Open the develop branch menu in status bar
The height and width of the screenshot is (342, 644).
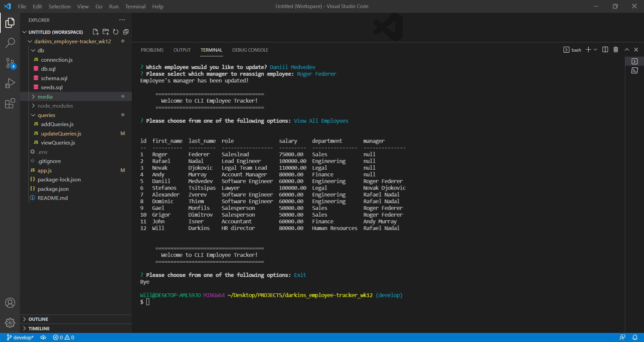click(19, 337)
